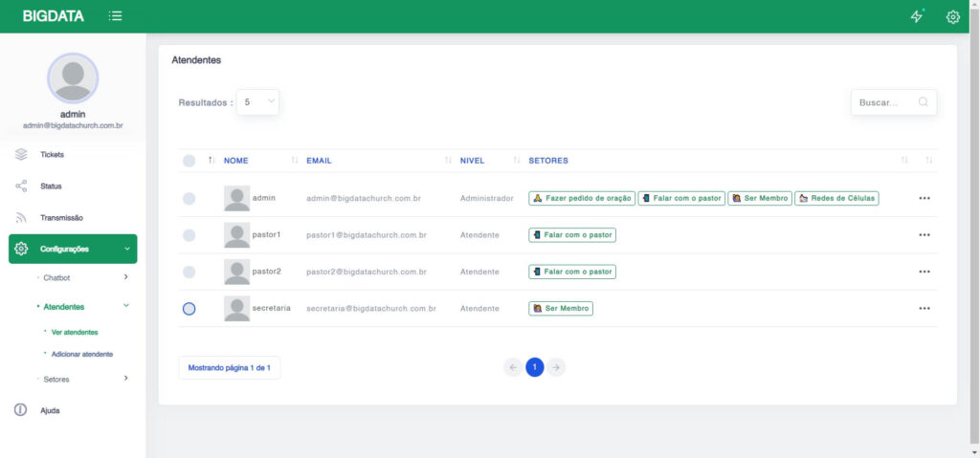The height and width of the screenshot is (458, 980).
Task: Click the secretaria row avatar image
Action: point(237,309)
